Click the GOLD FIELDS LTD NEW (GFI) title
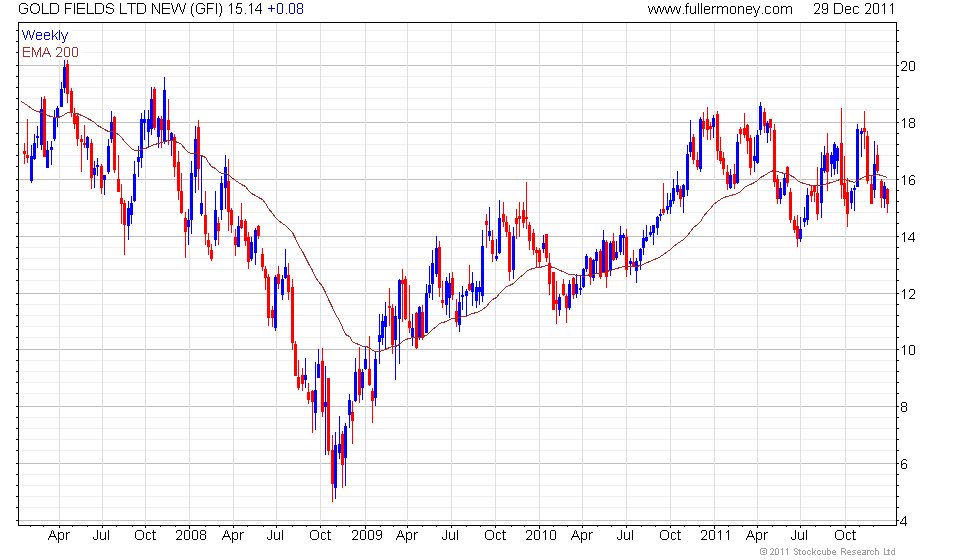 [x=120, y=9]
